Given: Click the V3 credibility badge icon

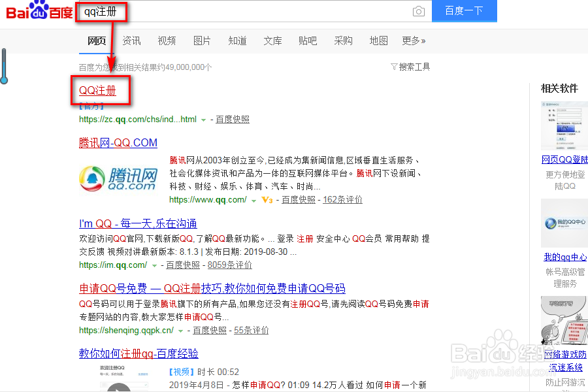Looking at the screenshot, I should pyautogui.click(x=267, y=199).
